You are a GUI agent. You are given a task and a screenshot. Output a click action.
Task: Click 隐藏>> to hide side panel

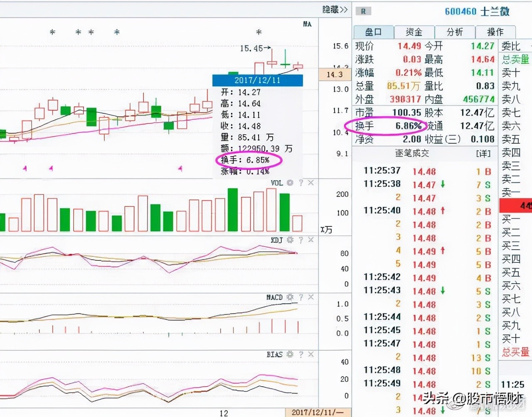point(335,10)
